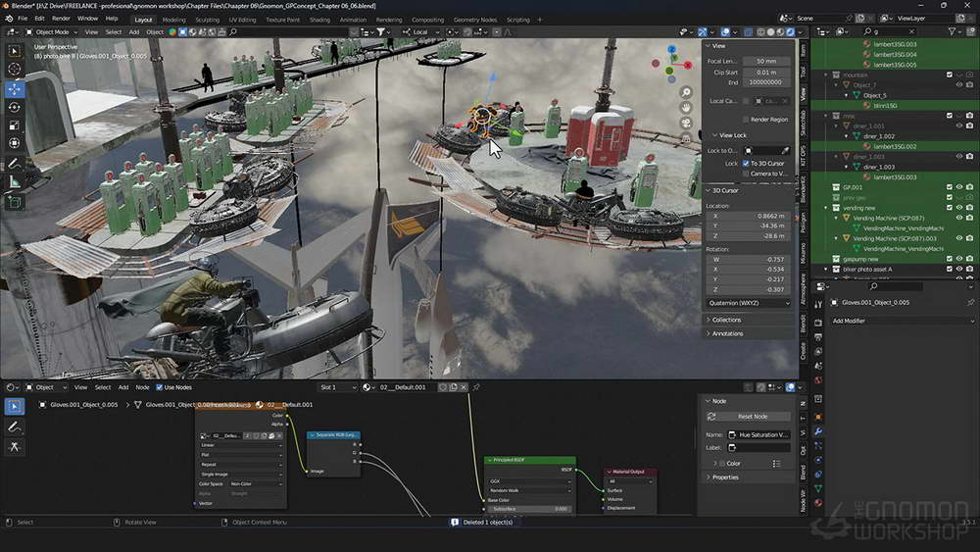The height and width of the screenshot is (552, 980).
Task: Select the 3D Cursor tool
Action: point(15,69)
